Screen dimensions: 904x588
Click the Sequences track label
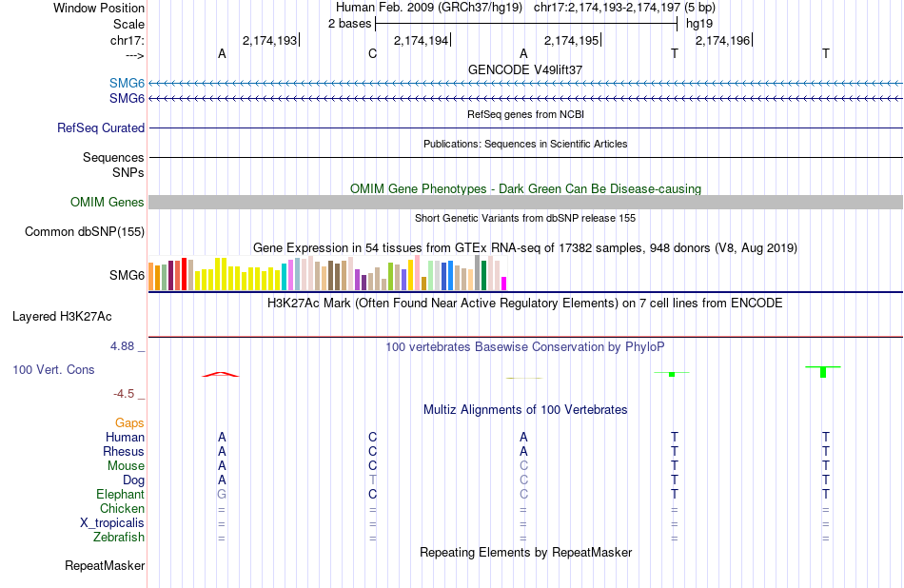[x=113, y=157]
